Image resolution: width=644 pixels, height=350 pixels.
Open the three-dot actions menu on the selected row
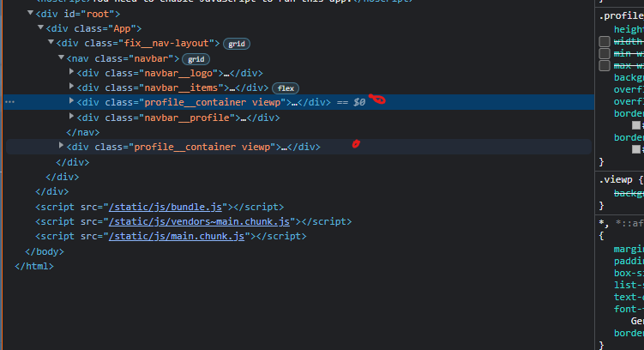point(9,102)
